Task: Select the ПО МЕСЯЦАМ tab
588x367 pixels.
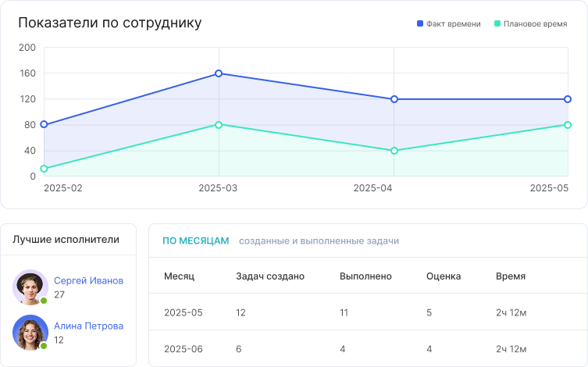Action: [195, 241]
